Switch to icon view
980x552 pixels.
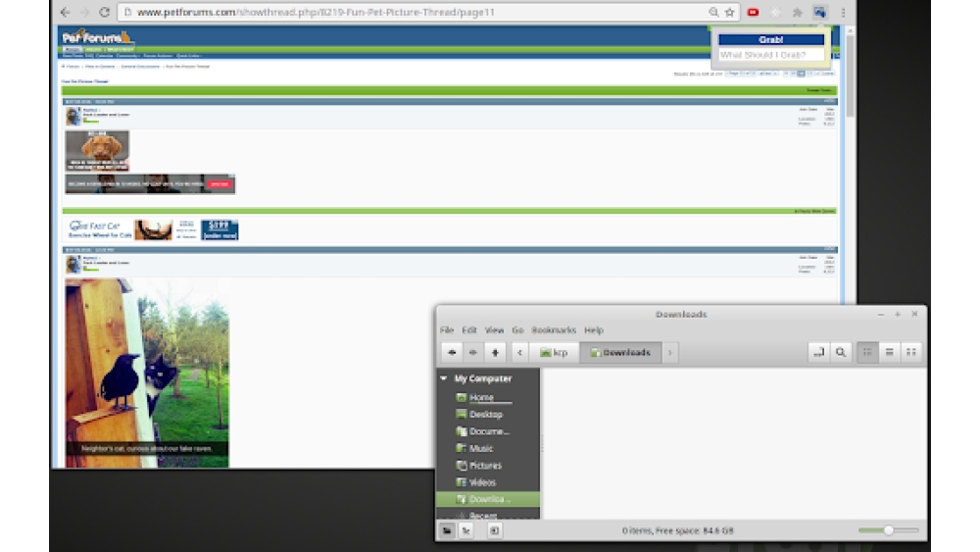[x=867, y=353]
